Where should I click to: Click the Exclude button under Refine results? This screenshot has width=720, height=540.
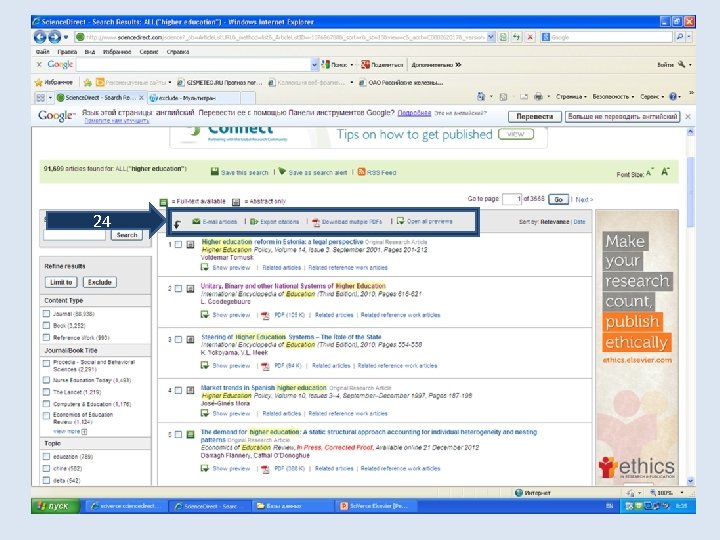pos(100,282)
